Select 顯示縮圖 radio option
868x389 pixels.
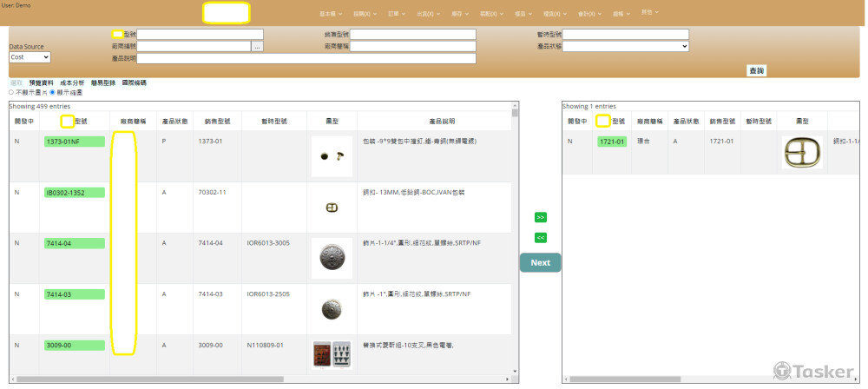53,93
